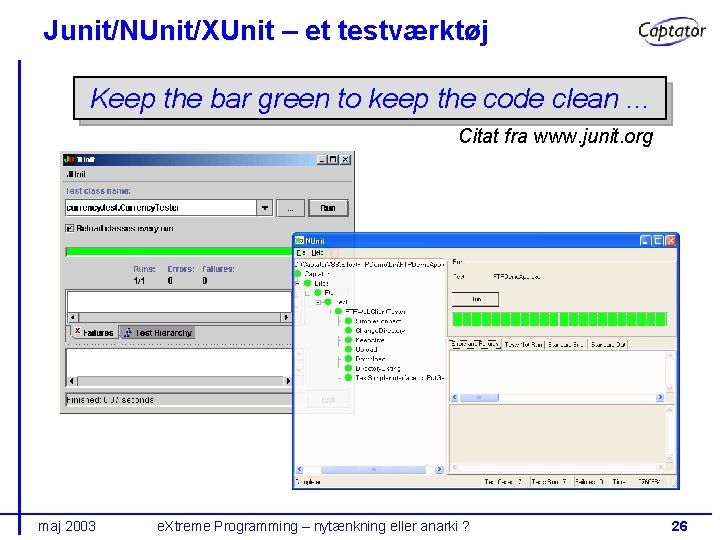Click the slide number 26
720x540 pixels.
(679, 526)
